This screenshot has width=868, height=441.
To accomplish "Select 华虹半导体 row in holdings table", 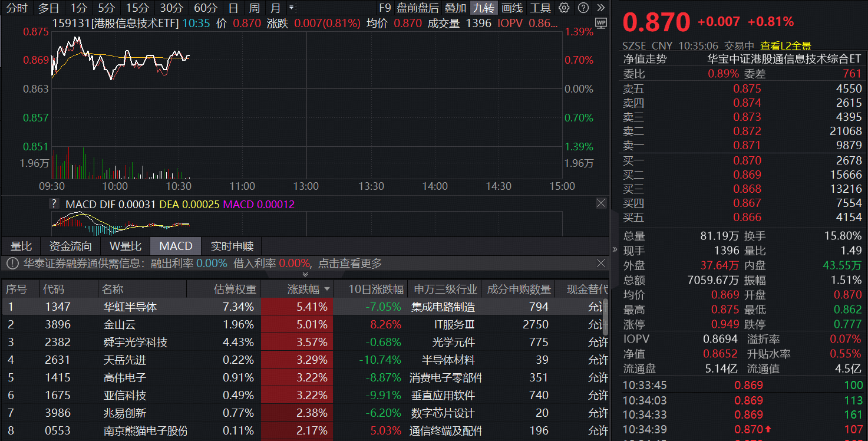I will [x=130, y=307].
